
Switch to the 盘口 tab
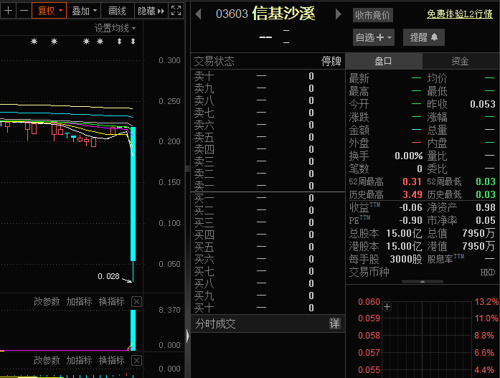(x=383, y=61)
